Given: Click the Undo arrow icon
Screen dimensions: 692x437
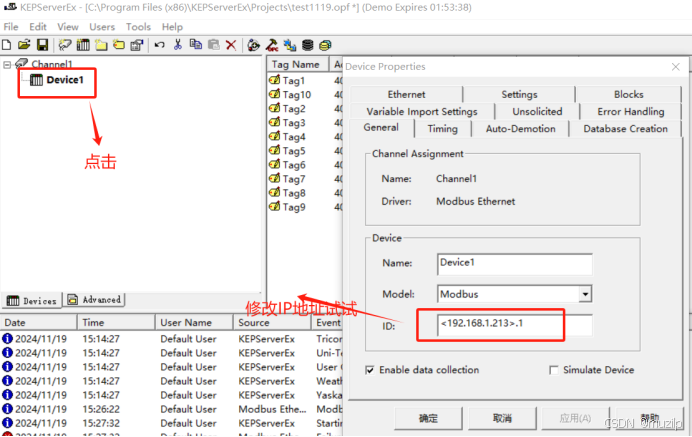Looking at the screenshot, I should [159, 45].
